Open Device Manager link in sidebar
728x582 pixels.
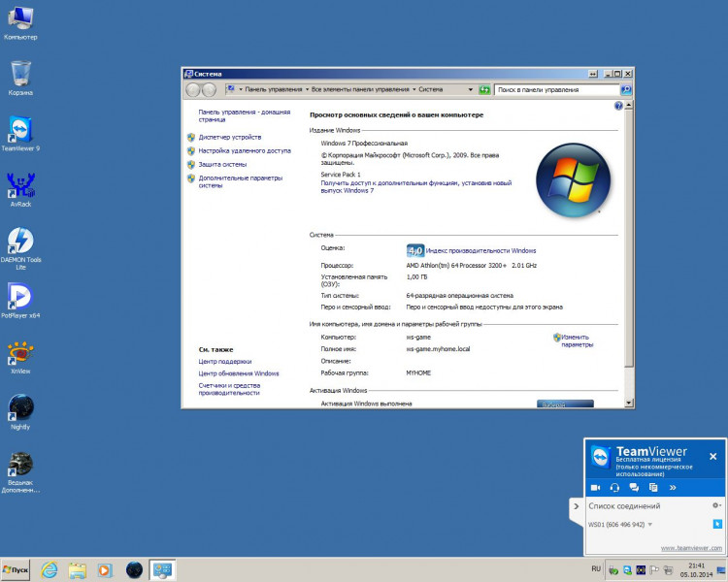(229, 138)
